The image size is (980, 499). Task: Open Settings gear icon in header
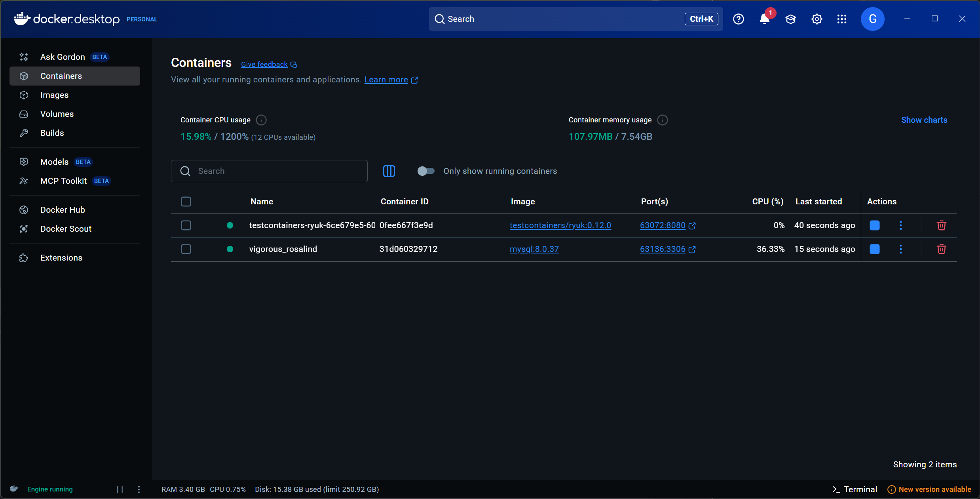click(817, 19)
